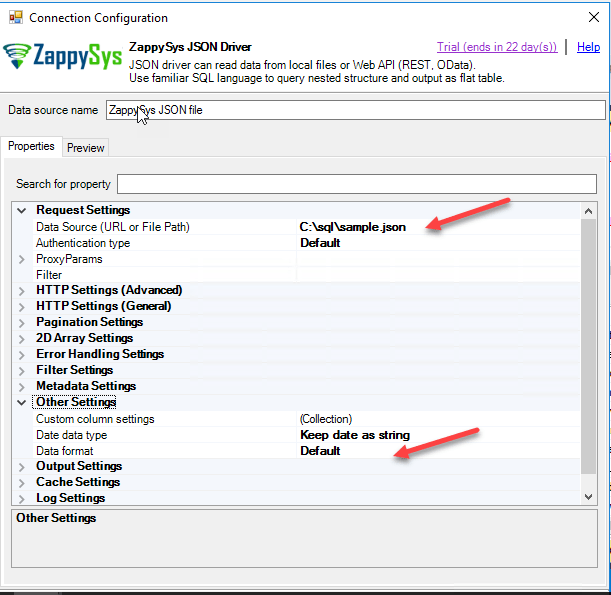This screenshot has width=611, height=595.
Task: Select the Data Source (URL or File Path) property
Action: tap(113, 227)
